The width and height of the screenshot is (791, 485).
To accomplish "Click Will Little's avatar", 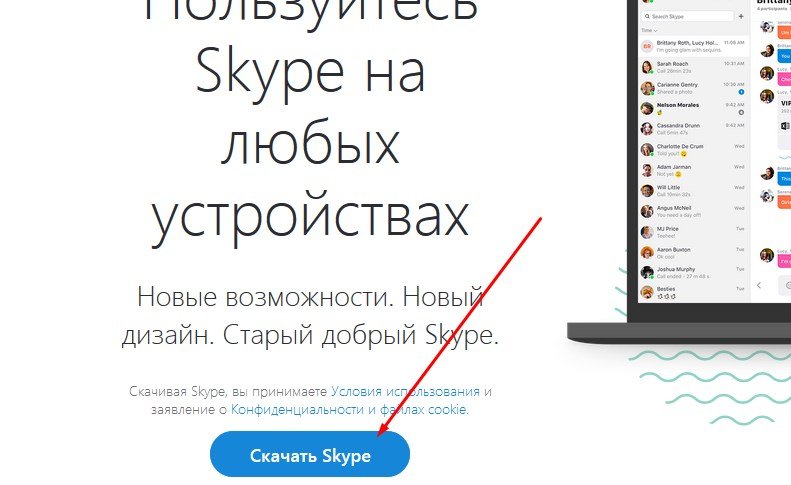I will [647, 191].
